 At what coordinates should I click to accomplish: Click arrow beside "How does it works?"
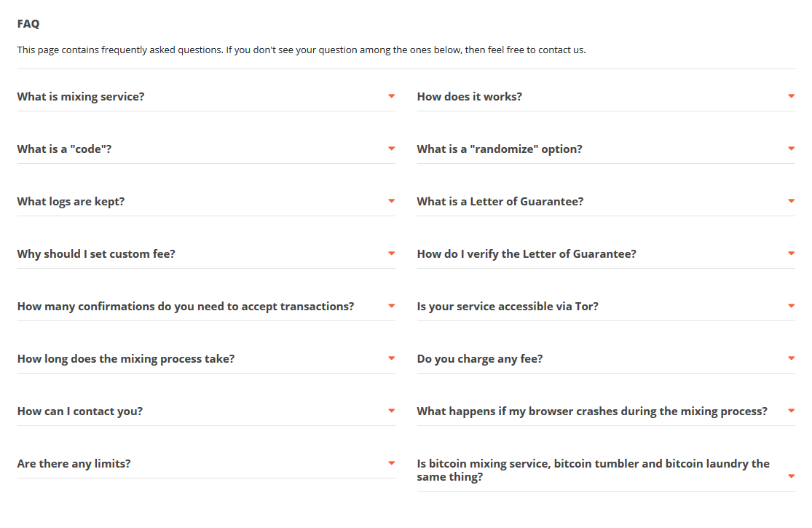coord(791,96)
